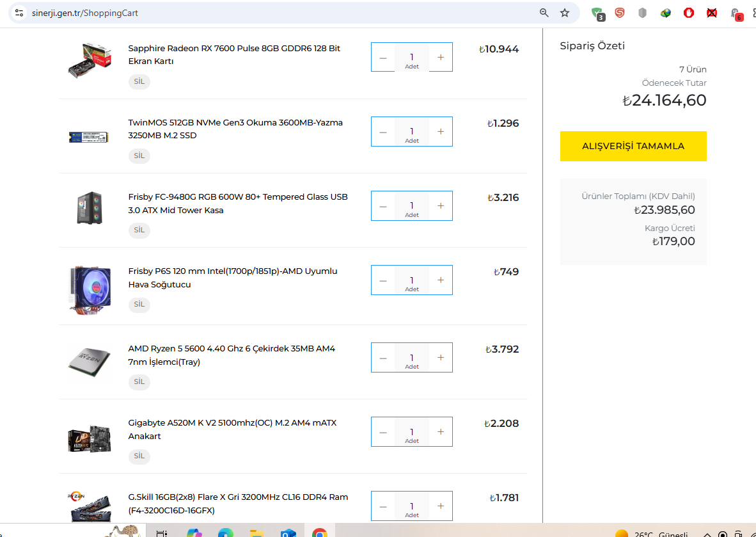This screenshot has width=756, height=537.
Task: Open Google Chrome from the taskbar
Action: tap(320, 532)
